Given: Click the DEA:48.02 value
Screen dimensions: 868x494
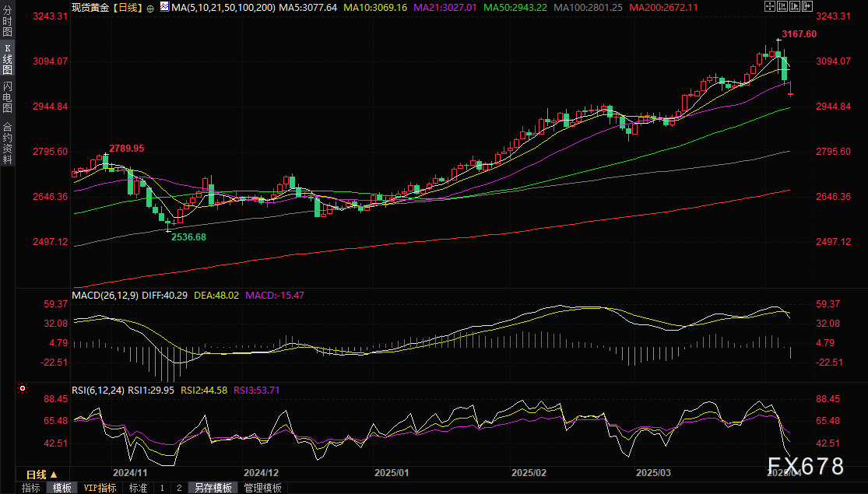Looking at the screenshot, I should pos(216,296).
